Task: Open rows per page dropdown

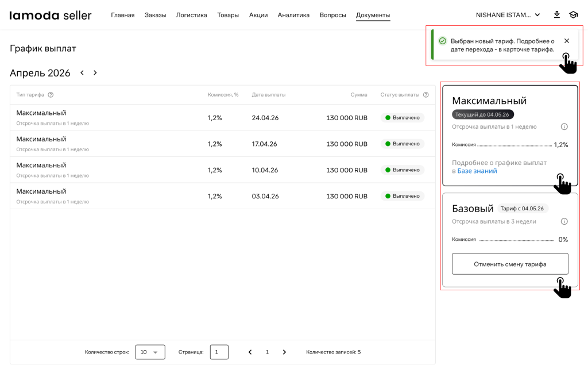Action: pyautogui.click(x=150, y=352)
